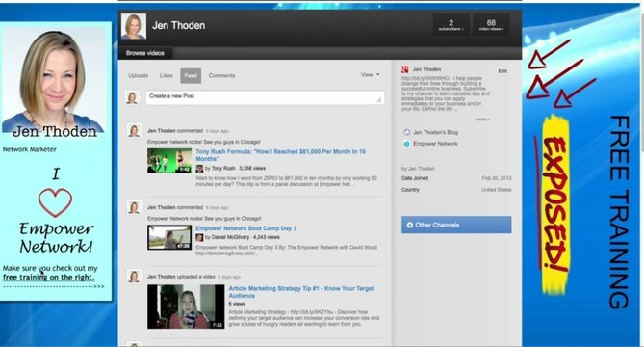Open the Article Marketing Strategy video thumbnail
Viewport: 644px width, 347px height.
(x=186, y=307)
